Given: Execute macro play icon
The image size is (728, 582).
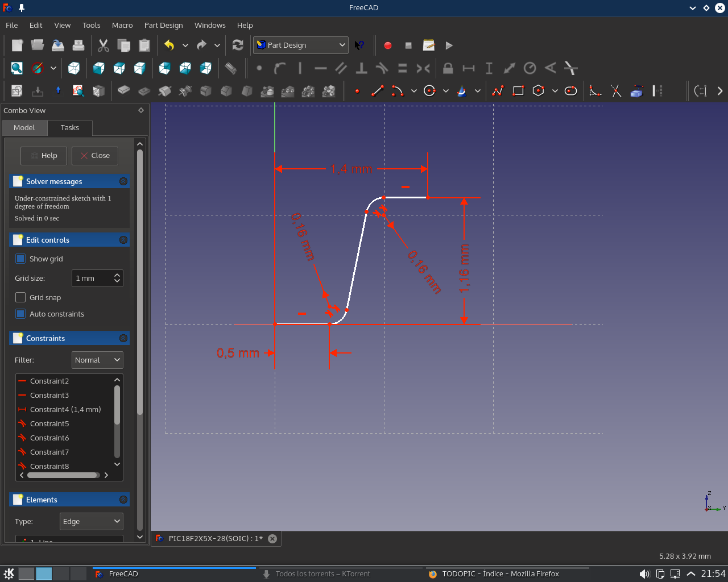Looking at the screenshot, I should coord(449,45).
